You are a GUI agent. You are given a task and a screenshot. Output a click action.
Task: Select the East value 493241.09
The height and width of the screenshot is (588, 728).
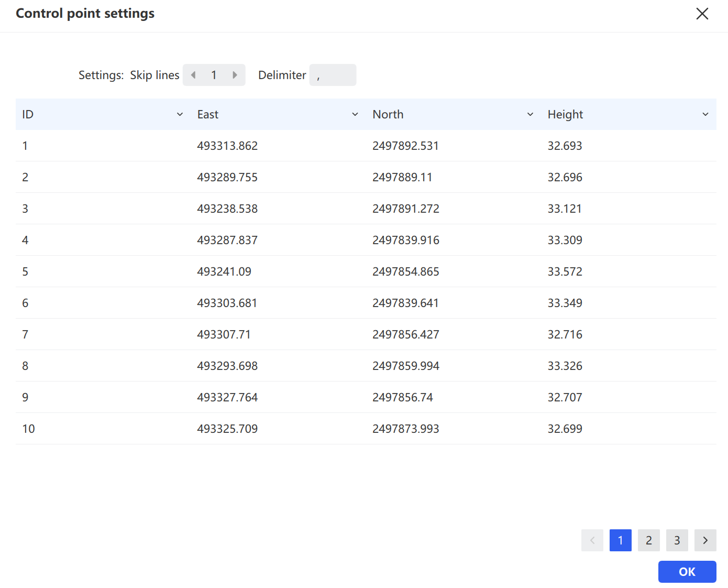click(x=224, y=271)
